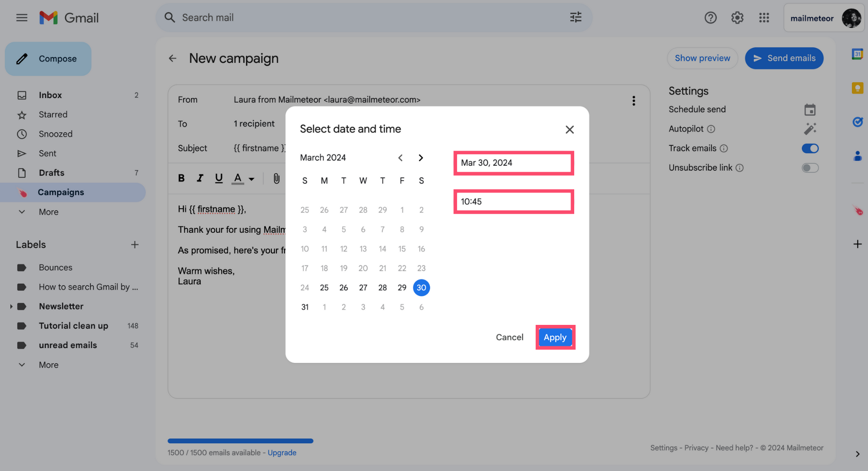
Task: Open the Sent folder
Action: coord(74,153)
